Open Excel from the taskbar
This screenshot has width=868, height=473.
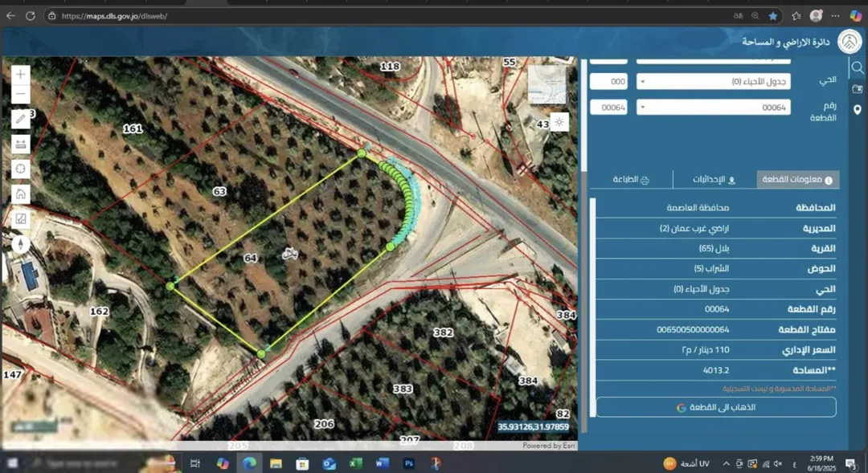[355, 463]
